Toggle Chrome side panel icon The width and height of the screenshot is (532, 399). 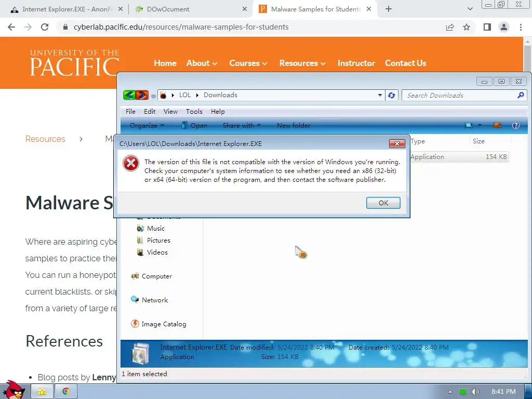pos(487,27)
